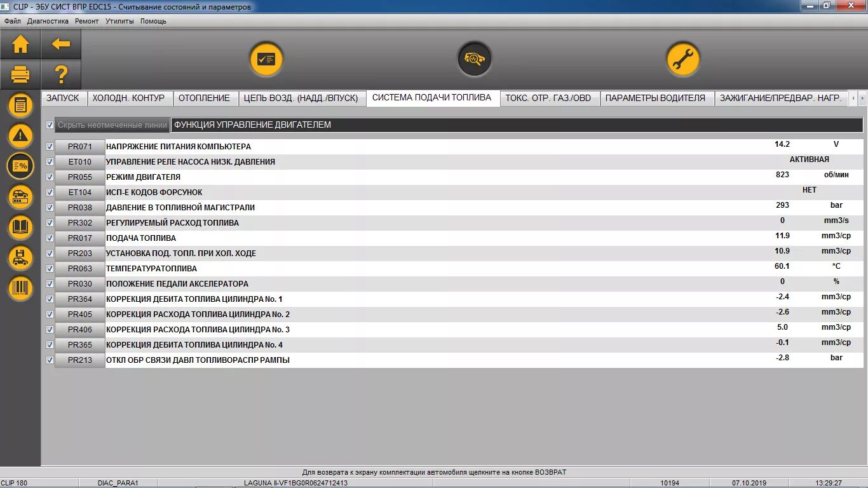
Task: Click the Скрыть неотмеченные линии button
Action: coord(112,125)
